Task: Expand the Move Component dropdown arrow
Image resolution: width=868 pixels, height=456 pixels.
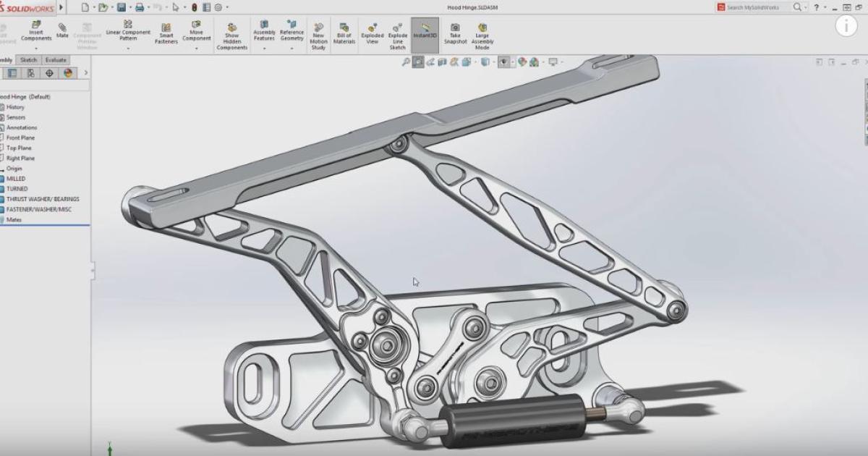Action: pyautogui.click(x=196, y=48)
